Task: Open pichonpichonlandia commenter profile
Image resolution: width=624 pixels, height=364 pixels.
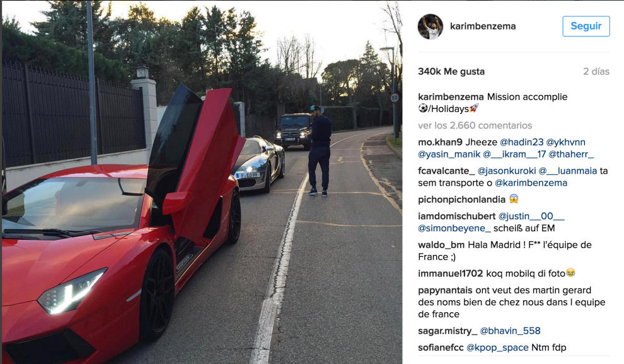Action: pyautogui.click(x=461, y=199)
